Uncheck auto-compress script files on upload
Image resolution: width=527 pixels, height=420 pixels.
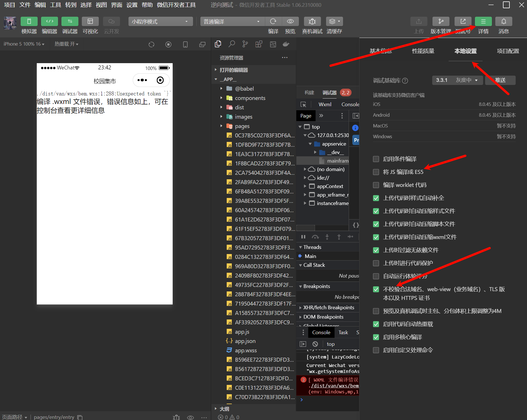[376, 224]
